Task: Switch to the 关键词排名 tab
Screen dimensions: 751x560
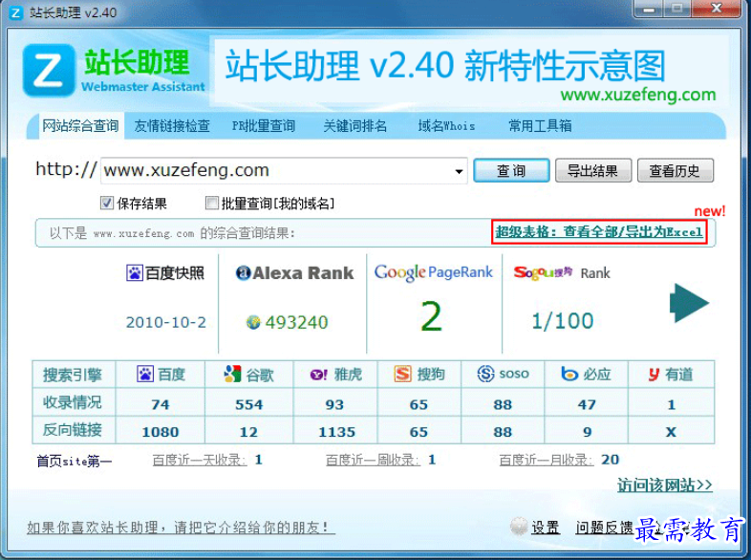Action: tap(354, 126)
